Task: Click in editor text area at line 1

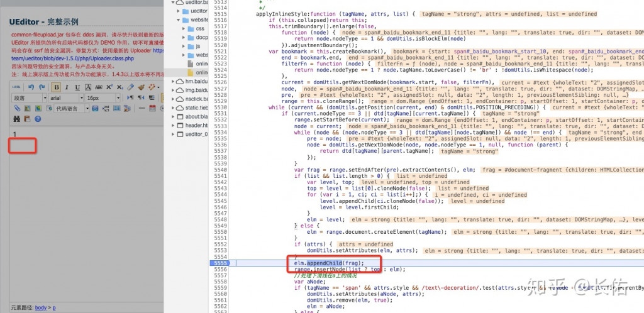Action: pos(15,134)
